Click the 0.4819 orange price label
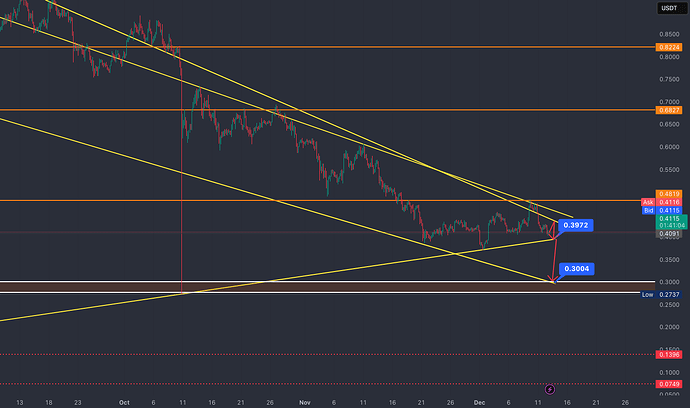The width and height of the screenshot is (690, 408). (x=667, y=193)
